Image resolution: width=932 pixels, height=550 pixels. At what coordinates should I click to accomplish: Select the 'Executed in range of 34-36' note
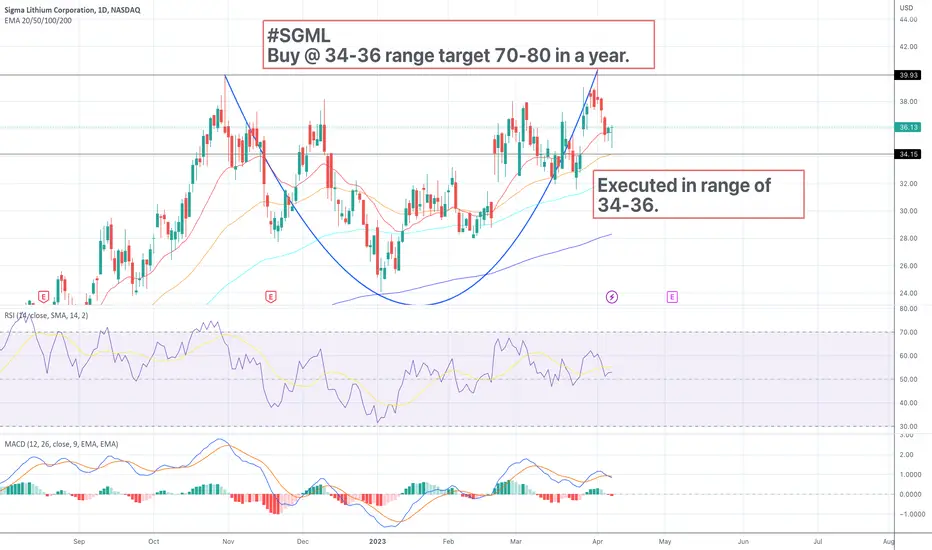[x=698, y=194]
